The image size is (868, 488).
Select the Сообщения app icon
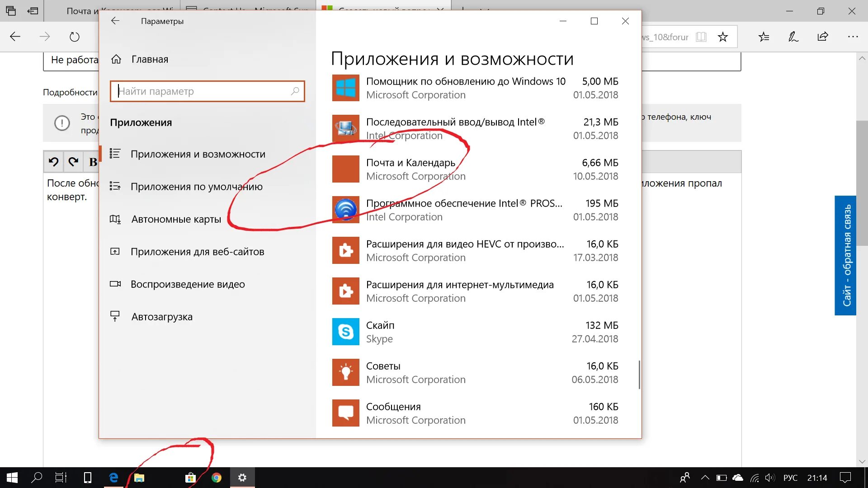pos(346,413)
